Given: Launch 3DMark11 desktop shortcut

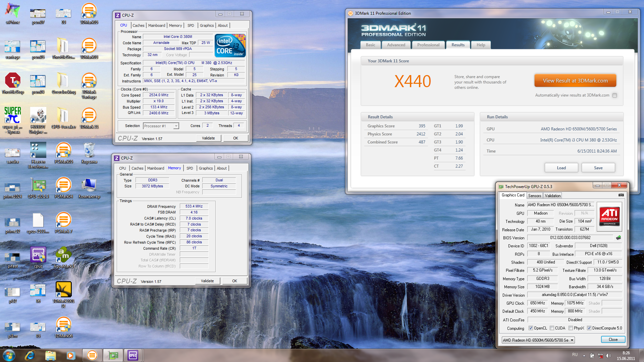Looking at the screenshot, I should 89,118.
